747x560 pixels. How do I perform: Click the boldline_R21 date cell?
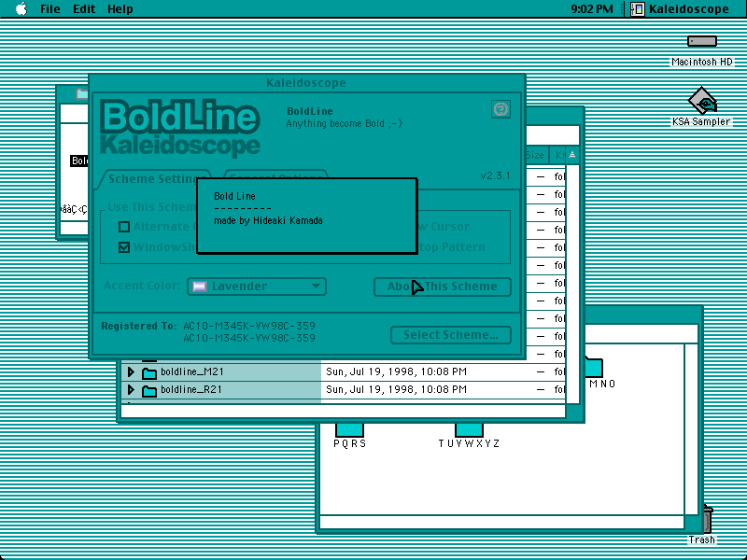click(396, 389)
